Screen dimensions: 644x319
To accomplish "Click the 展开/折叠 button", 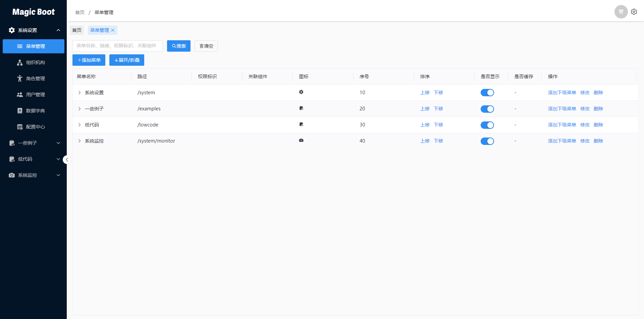I will coord(127,60).
